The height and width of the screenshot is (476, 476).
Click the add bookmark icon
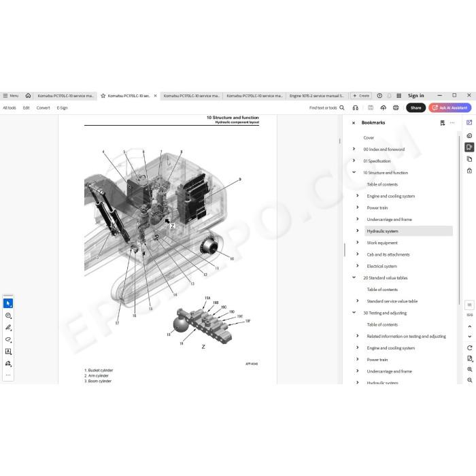click(442, 123)
